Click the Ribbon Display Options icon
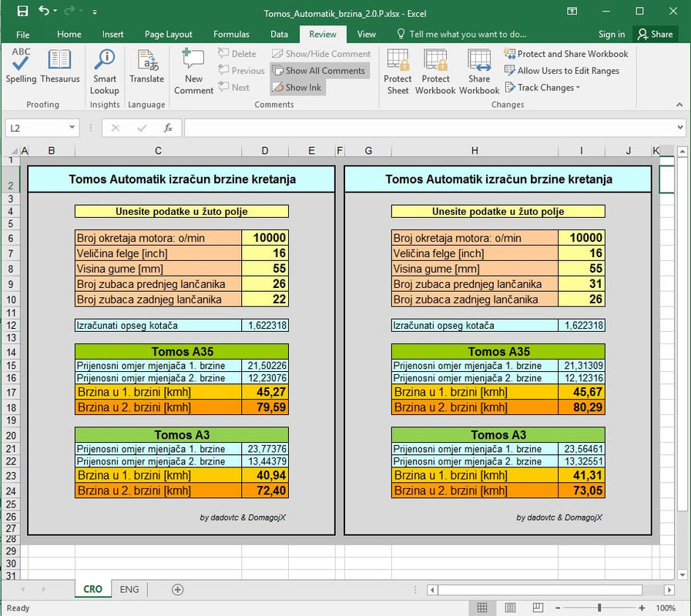The image size is (691, 616). click(572, 12)
